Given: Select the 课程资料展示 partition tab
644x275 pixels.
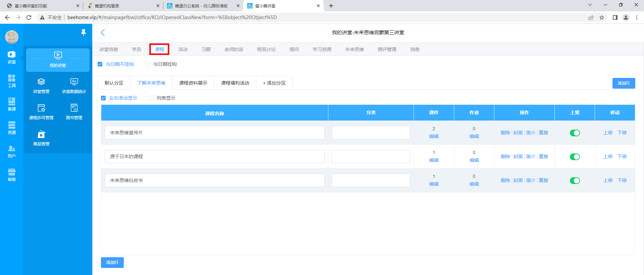Looking at the screenshot, I should [193, 83].
